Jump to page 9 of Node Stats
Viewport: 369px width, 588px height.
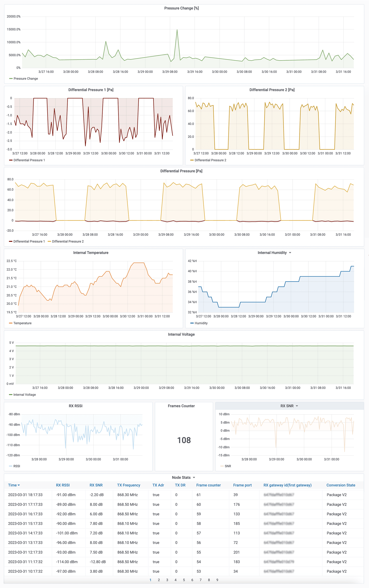click(217, 580)
